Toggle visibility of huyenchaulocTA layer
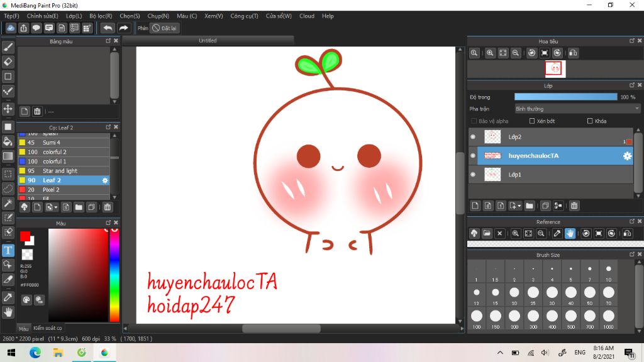Image resolution: width=644 pixels, height=362 pixels. pos(473,156)
